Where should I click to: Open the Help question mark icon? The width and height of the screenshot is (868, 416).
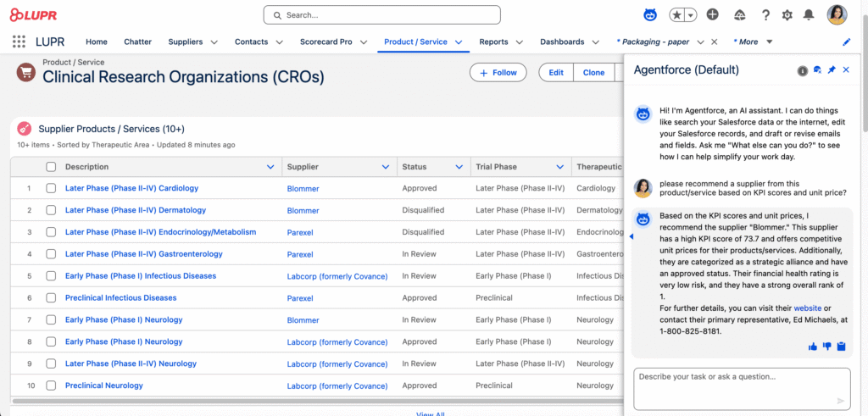point(765,15)
